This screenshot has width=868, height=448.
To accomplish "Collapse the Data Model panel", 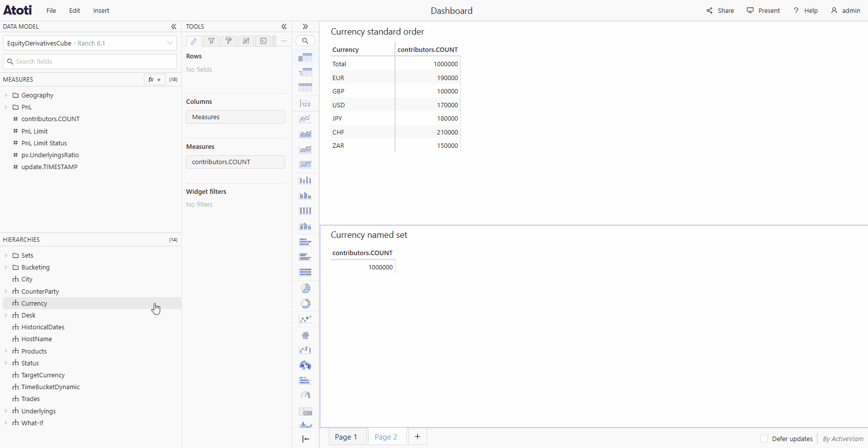I will coord(174,27).
